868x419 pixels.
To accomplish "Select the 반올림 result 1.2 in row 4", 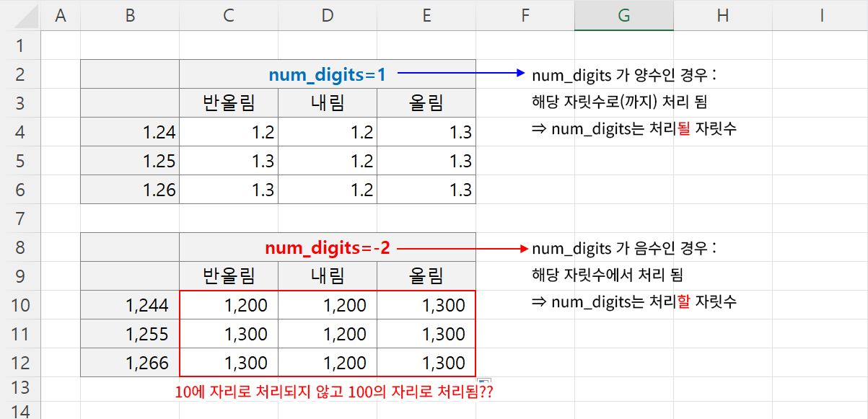I will pos(229,132).
